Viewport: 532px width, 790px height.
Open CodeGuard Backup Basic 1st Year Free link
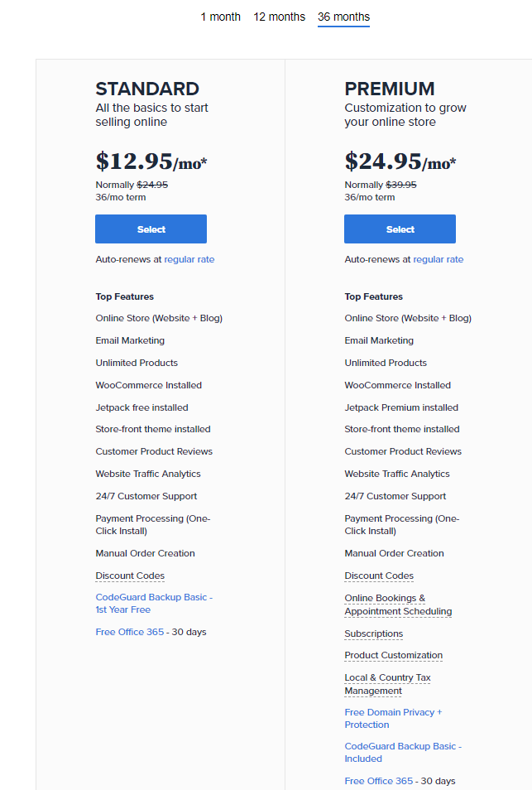coord(154,603)
